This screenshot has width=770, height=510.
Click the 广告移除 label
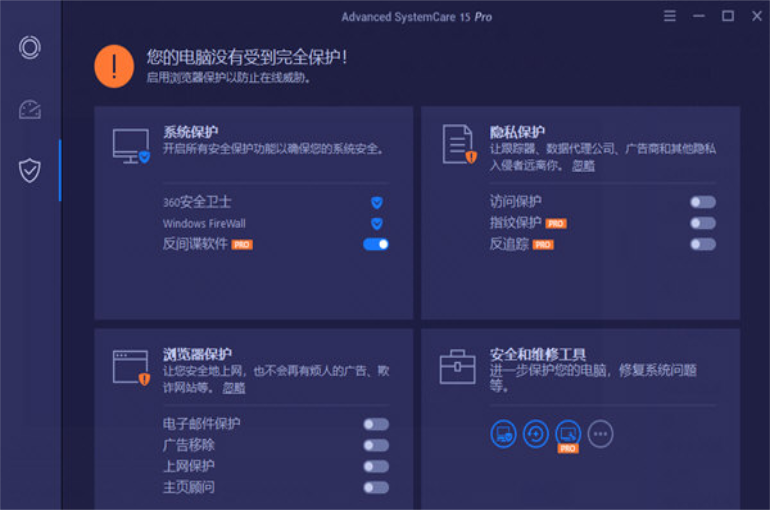189,445
